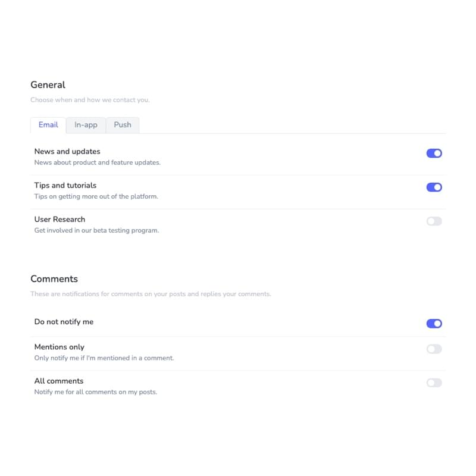Click the Mentions only label text
476x476 pixels.
[x=59, y=347]
